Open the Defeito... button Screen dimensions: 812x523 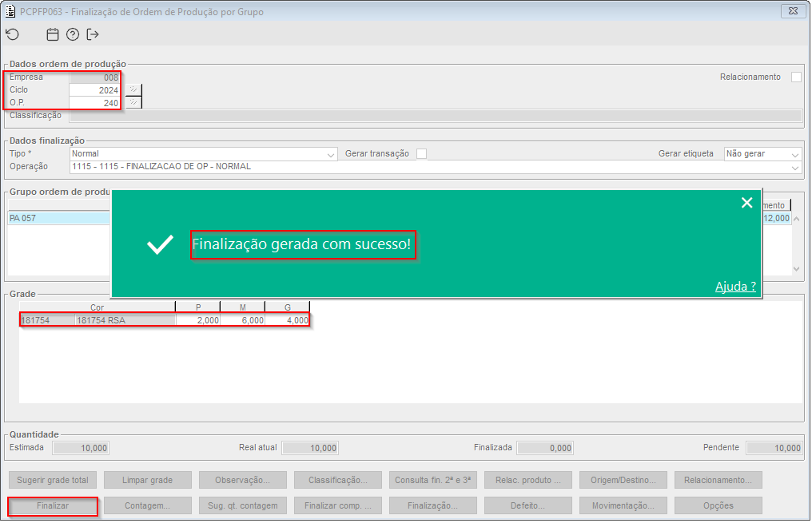coord(528,505)
